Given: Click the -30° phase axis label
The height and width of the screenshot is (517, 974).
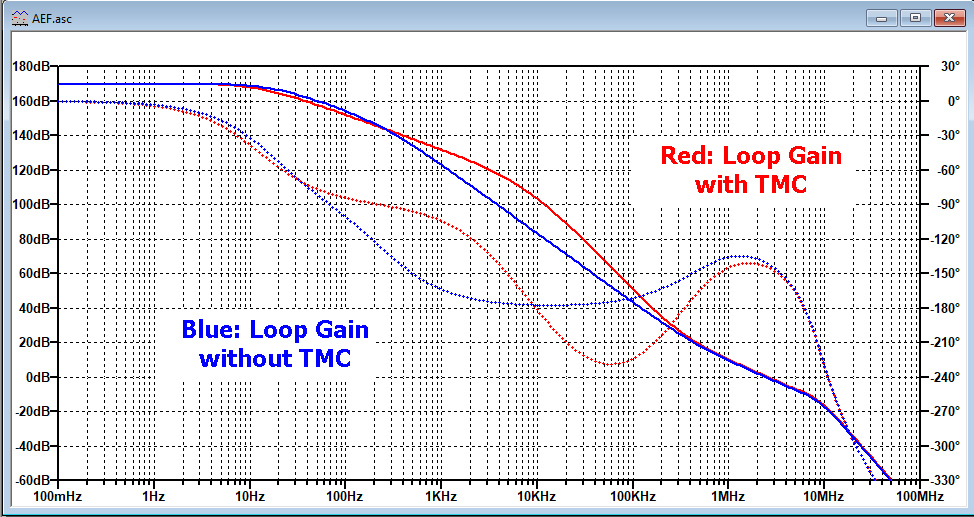Looking at the screenshot, I should (x=948, y=135).
